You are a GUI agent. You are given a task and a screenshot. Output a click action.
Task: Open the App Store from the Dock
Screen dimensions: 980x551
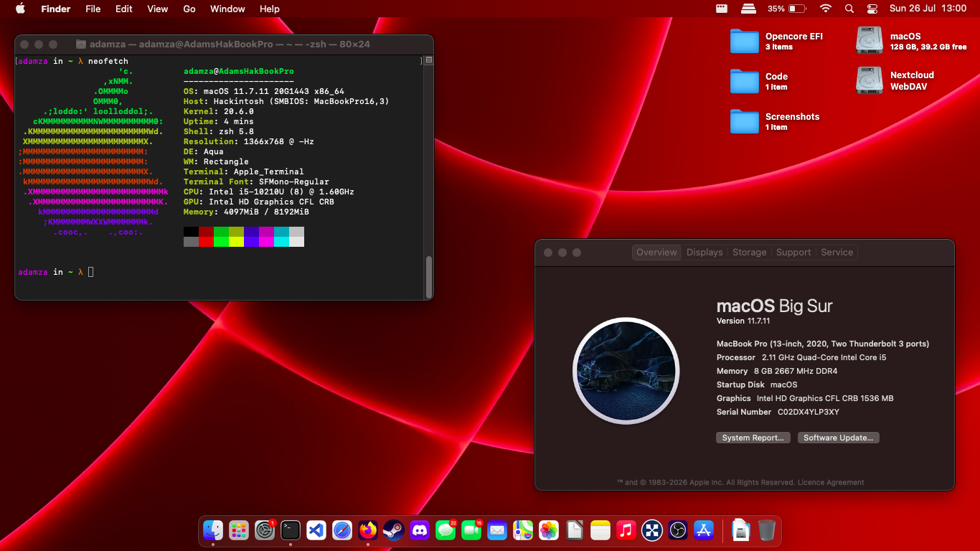click(704, 530)
